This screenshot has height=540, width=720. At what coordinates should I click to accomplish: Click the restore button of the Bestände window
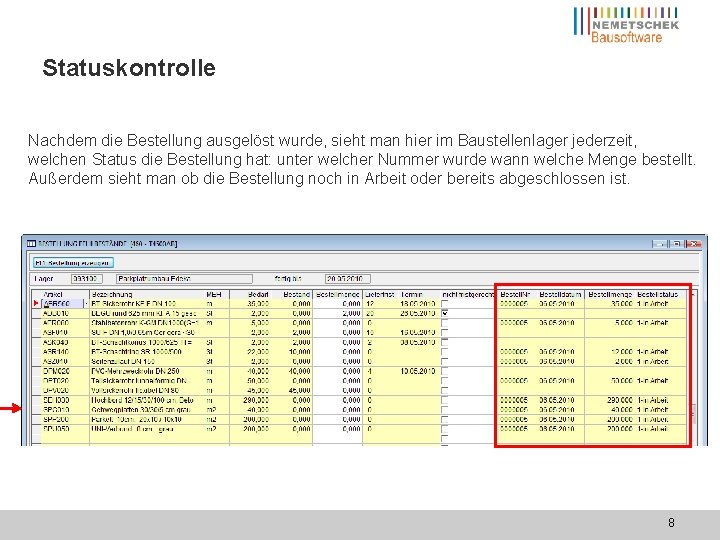(675, 244)
